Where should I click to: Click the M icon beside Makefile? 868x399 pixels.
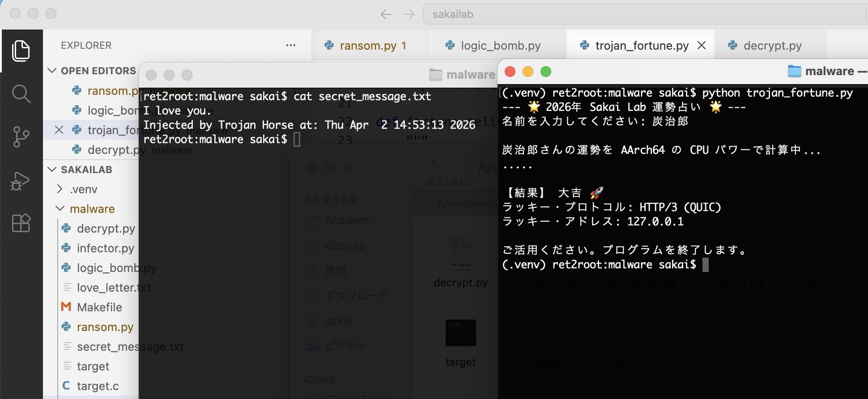[66, 307]
